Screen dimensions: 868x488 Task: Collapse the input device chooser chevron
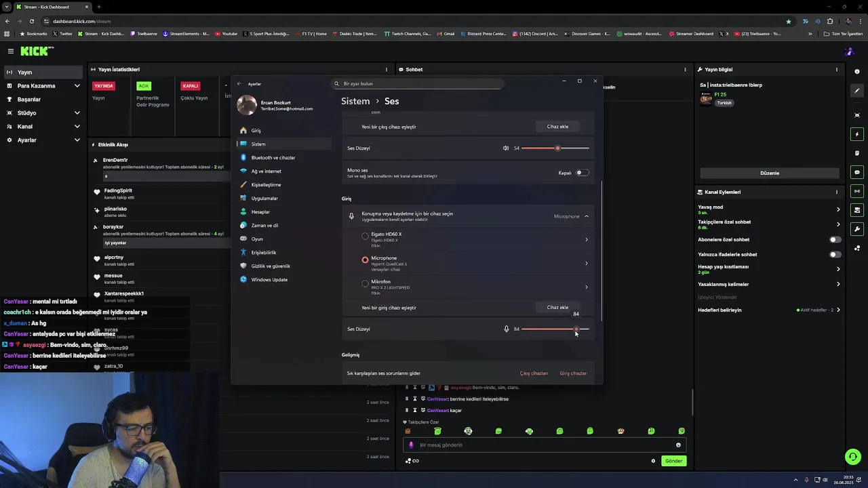(x=587, y=216)
